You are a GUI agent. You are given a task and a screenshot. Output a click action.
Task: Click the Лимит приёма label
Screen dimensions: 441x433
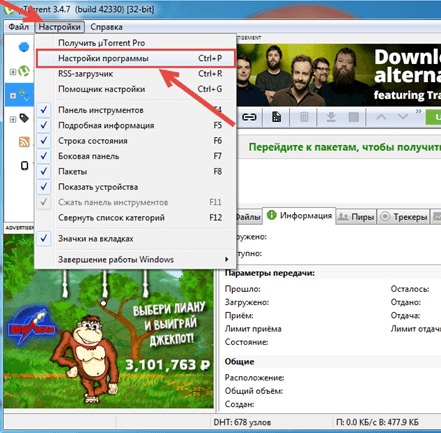pyautogui.click(x=253, y=329)
